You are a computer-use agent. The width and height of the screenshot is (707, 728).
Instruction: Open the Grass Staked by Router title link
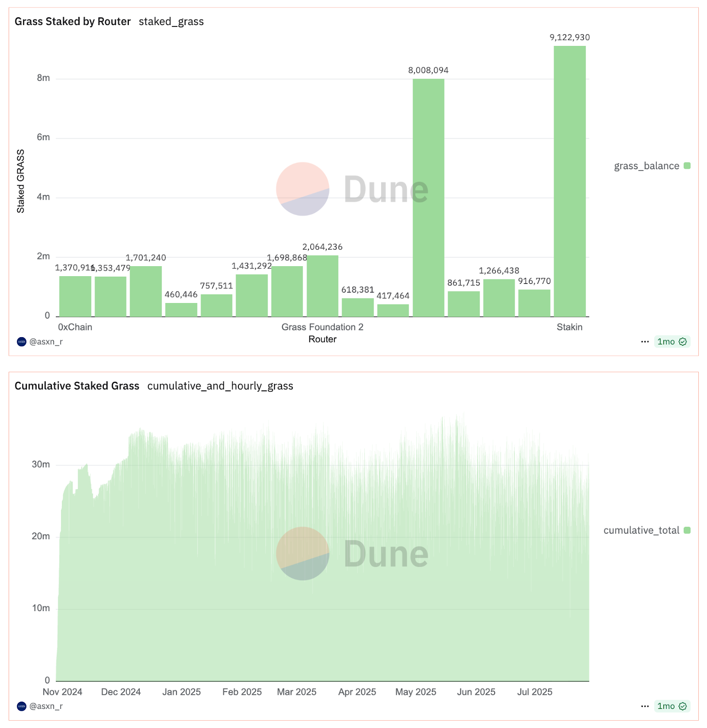(x=72, y=21)
